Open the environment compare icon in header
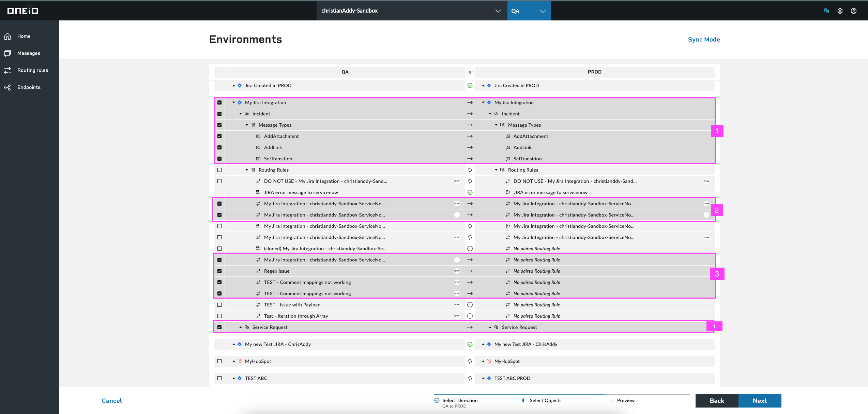 click(826, 11)
